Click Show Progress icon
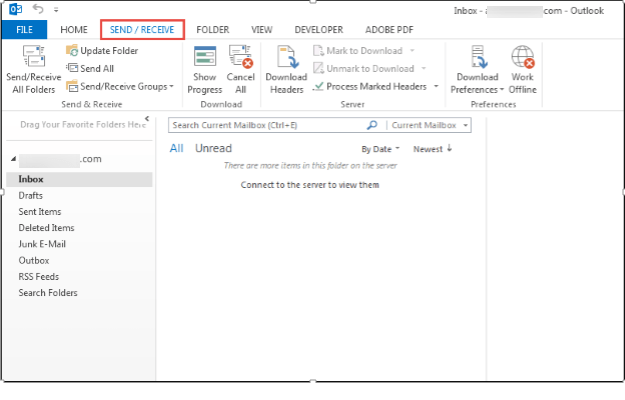The width and height of the screenshot is (625, 400). click(205, 56)
